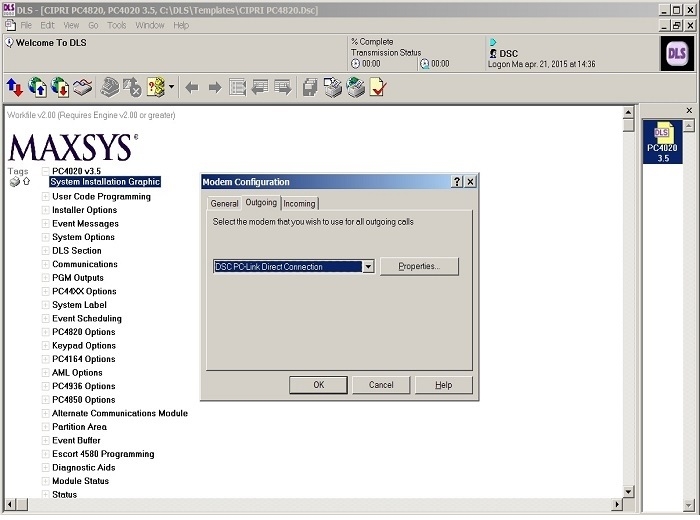Click the next section table icon
The height and width of the screenshot is (520, 700).
click(283, 87)
